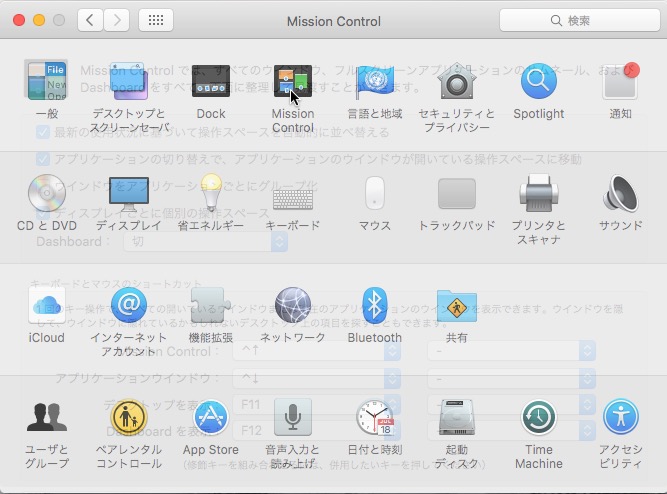667x494 pixels.
Task: Open iCloud preferences icon
Action: (x=46, y=306)
